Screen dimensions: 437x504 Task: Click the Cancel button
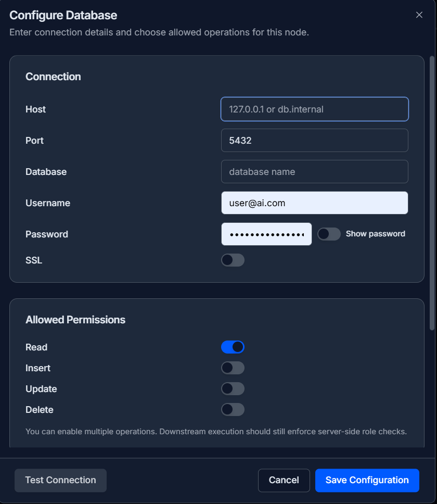click(x=284, y=480)
